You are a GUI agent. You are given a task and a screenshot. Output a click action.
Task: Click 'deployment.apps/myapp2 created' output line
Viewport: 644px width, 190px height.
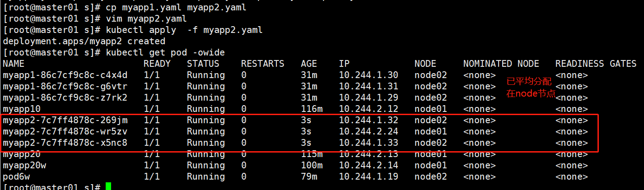(84, 42)
